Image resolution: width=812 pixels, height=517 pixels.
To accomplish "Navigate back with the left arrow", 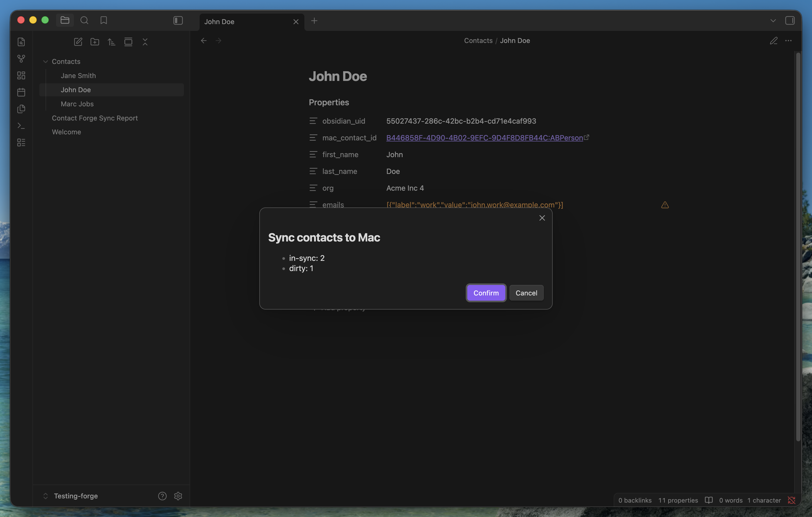I will [204, 41].
